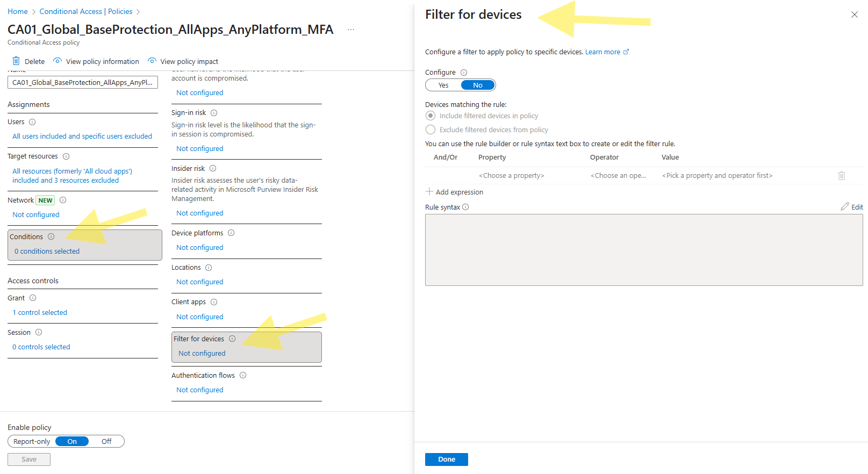Screen dimensions: 868x474
Task: Show info tooltip next to Insider risk
Action: 213,168
